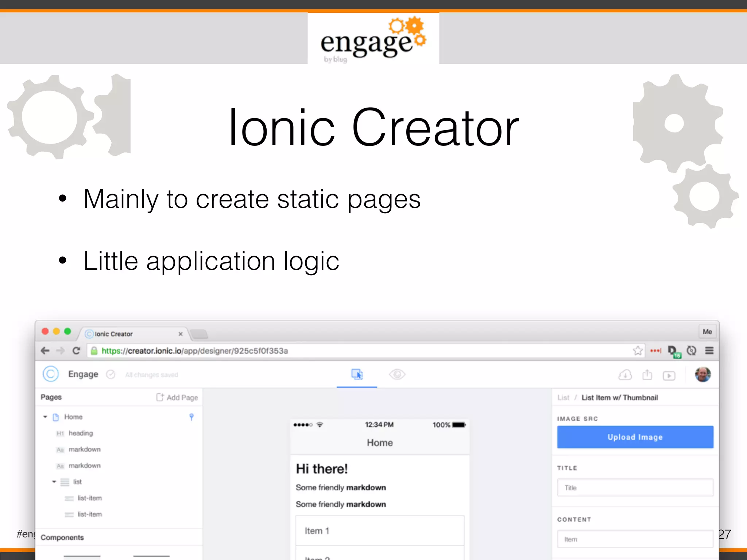
Task: Select the first list-item in tree
Action: (x=89, y=498)
